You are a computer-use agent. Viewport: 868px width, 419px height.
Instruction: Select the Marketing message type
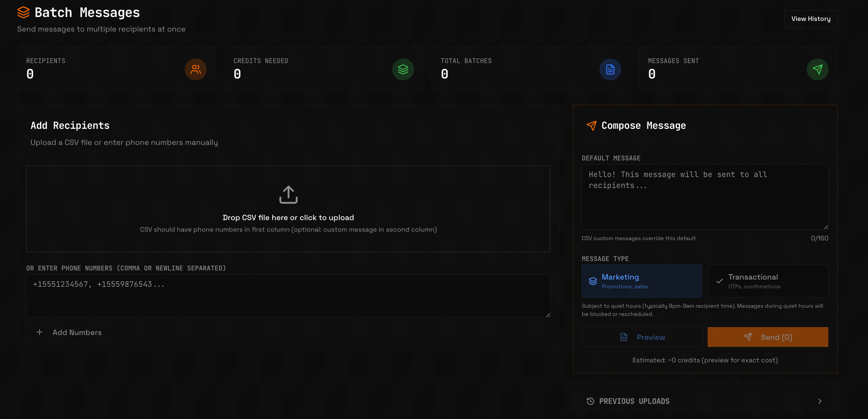(641, 281)
